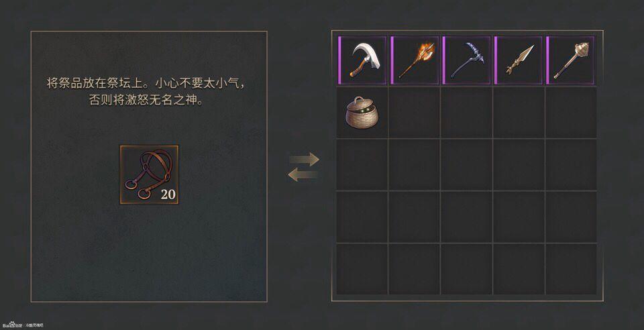Click empty slot under the spear
The width and height of the screenshot is (644, 330).
point(519,113)
